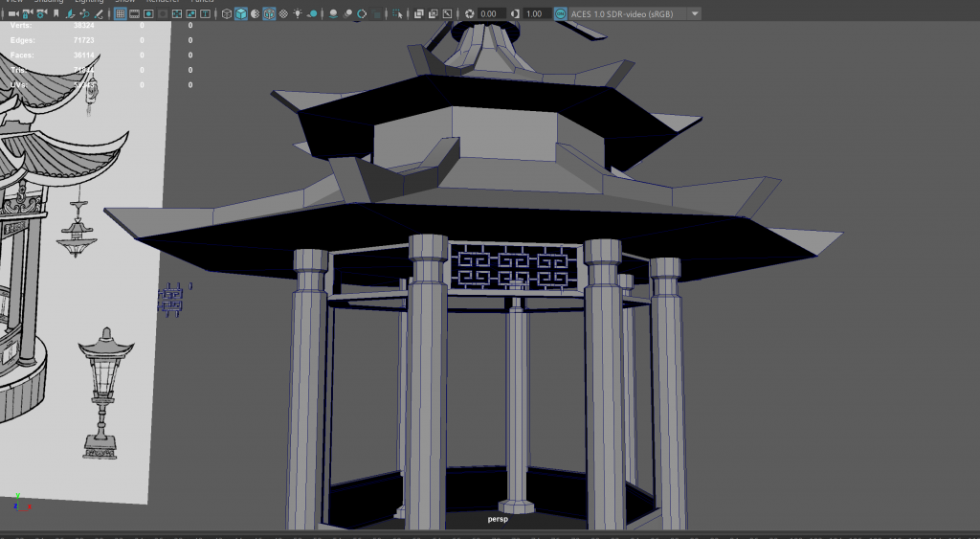Image resolution: width=980 pixels, height=539 pixels.
Task: Toggle X-Ray display icon
Action: point(419,13)
